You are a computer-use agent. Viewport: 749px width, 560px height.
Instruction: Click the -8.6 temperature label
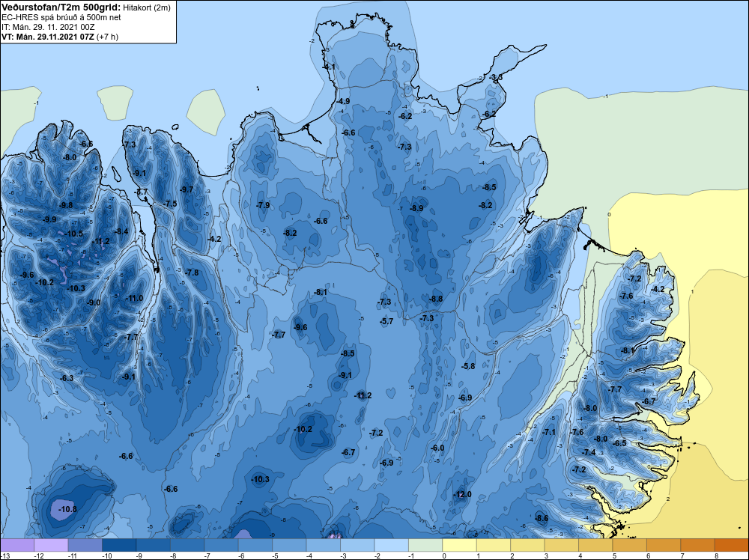(542, 519)
